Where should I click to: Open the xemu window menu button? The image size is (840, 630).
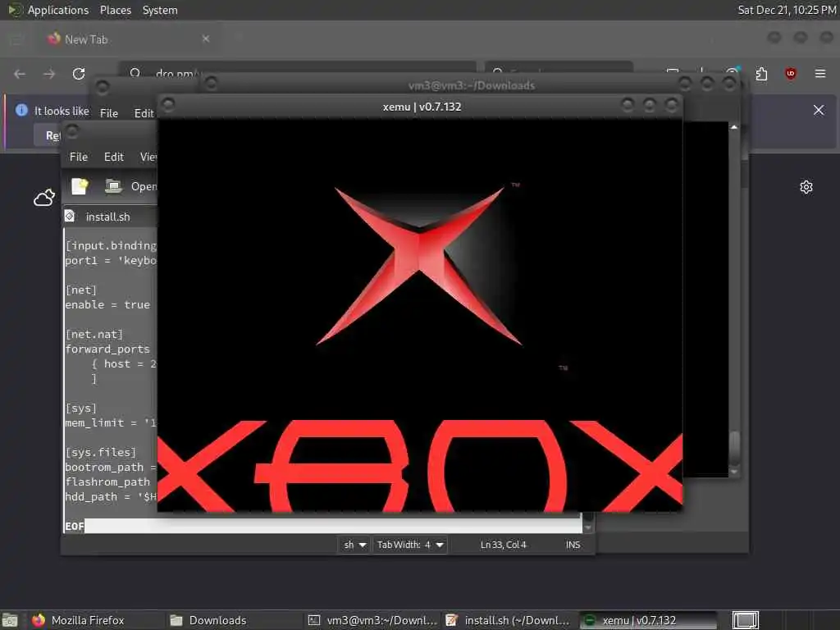pos(168,104)
